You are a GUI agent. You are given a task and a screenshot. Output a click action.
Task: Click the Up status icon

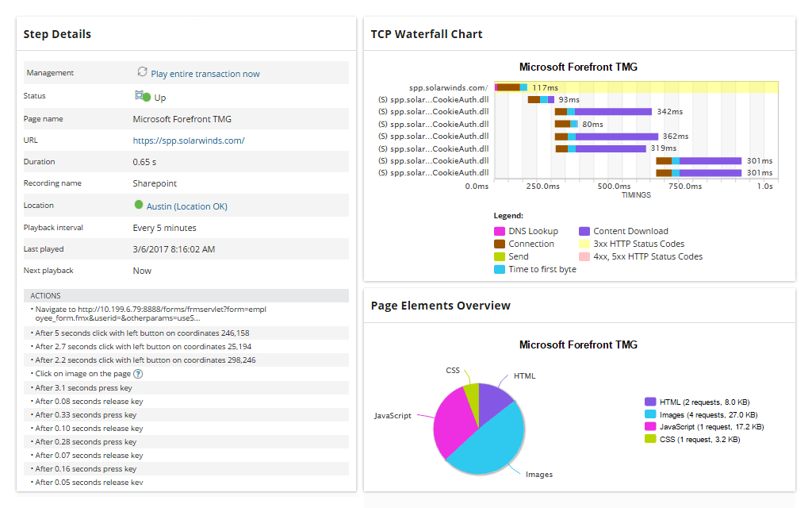142,96
